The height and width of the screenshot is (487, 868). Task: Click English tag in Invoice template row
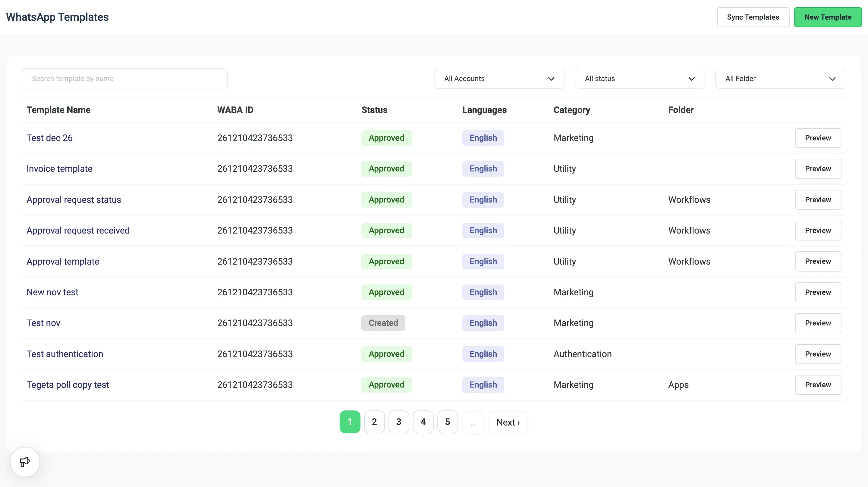pos(483,168)
